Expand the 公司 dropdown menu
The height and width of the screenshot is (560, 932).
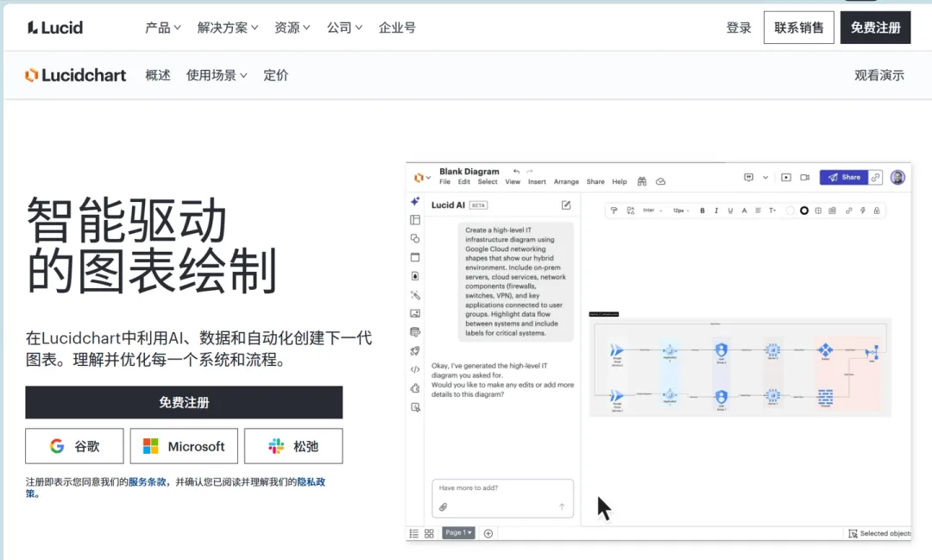[344, 28]
